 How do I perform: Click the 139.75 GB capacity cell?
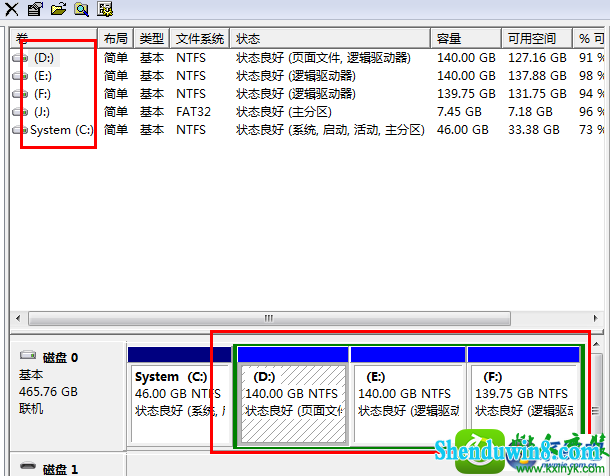[466, 94]
